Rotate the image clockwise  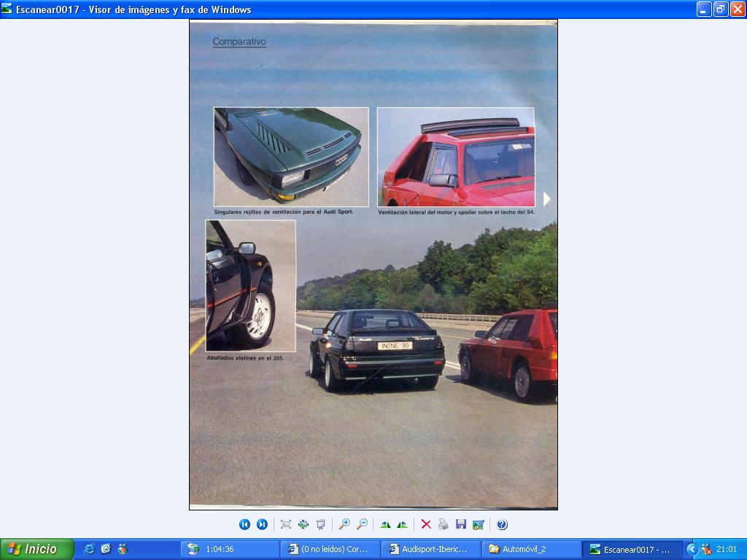coord(385,524)
